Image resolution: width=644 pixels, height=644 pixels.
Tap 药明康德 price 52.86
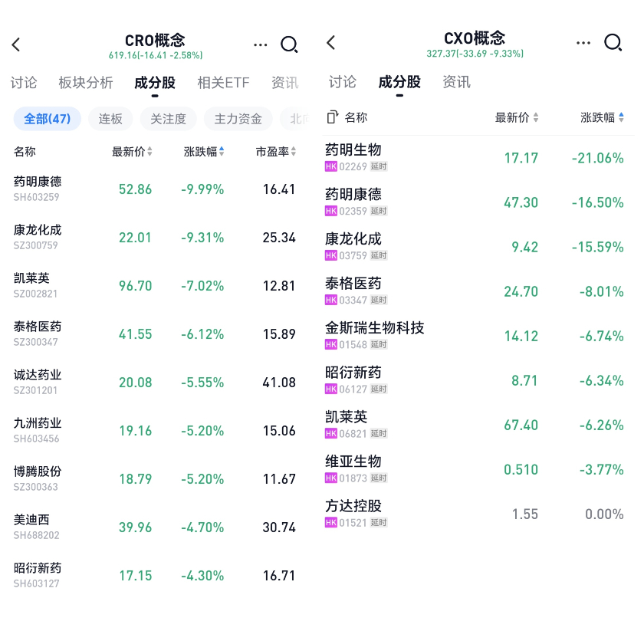point(135,189)
